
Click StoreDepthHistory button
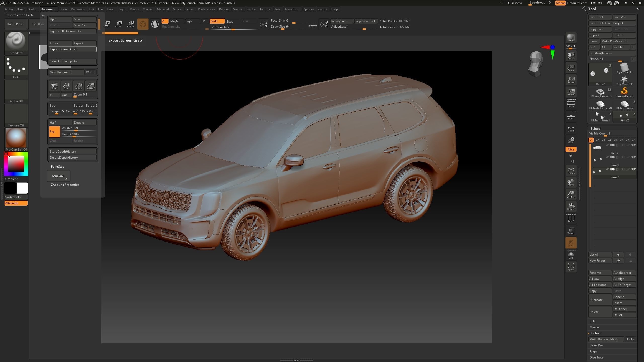point(72,152)
